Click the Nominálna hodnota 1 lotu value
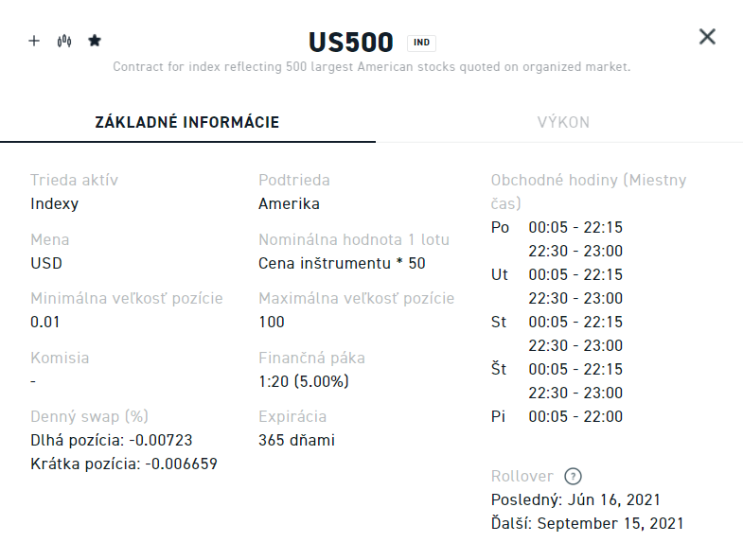 pyautogui.click(x=342, y=263)
